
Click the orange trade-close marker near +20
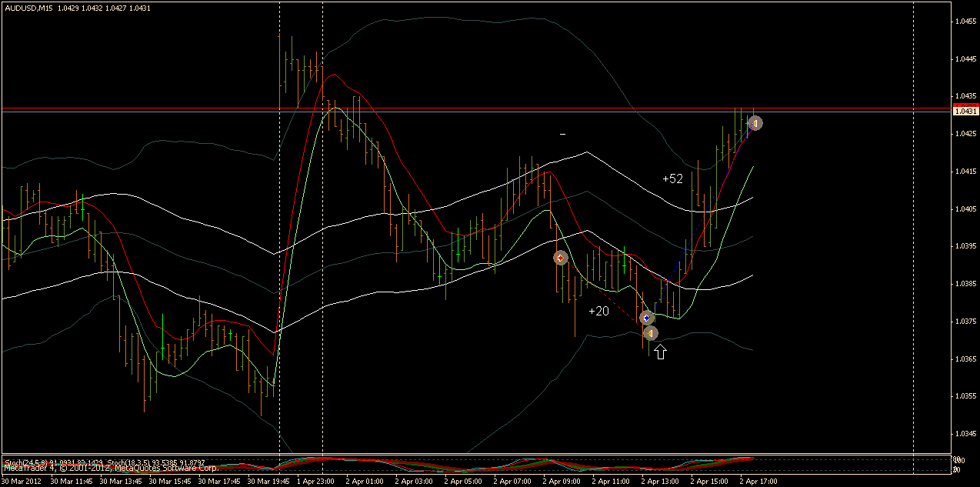point(651,333)
